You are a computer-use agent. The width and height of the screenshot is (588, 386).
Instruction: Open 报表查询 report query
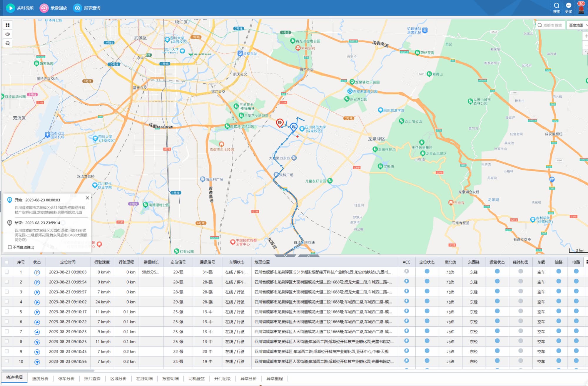coord(78,8)
